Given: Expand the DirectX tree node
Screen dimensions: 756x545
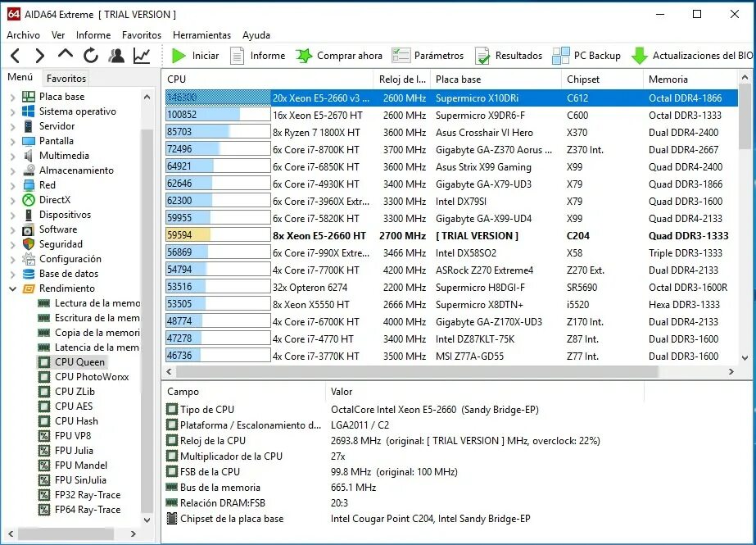Looking at the screenshot, I should pyautogui.click(x=12, y=200).
